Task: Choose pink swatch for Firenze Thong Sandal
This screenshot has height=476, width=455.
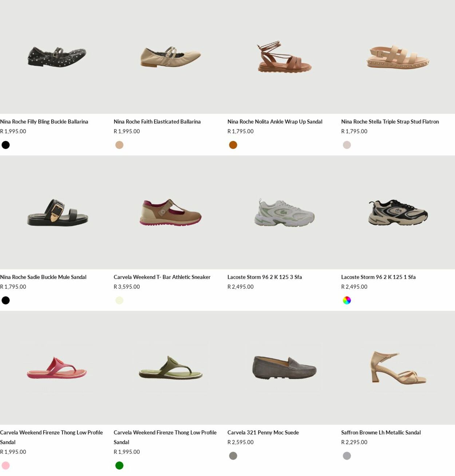Action: pyautogui.click(x=6, y=465)
